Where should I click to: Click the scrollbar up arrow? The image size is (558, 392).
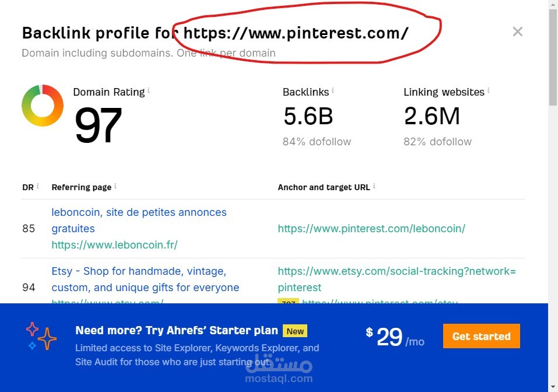(x=553, y=5)
